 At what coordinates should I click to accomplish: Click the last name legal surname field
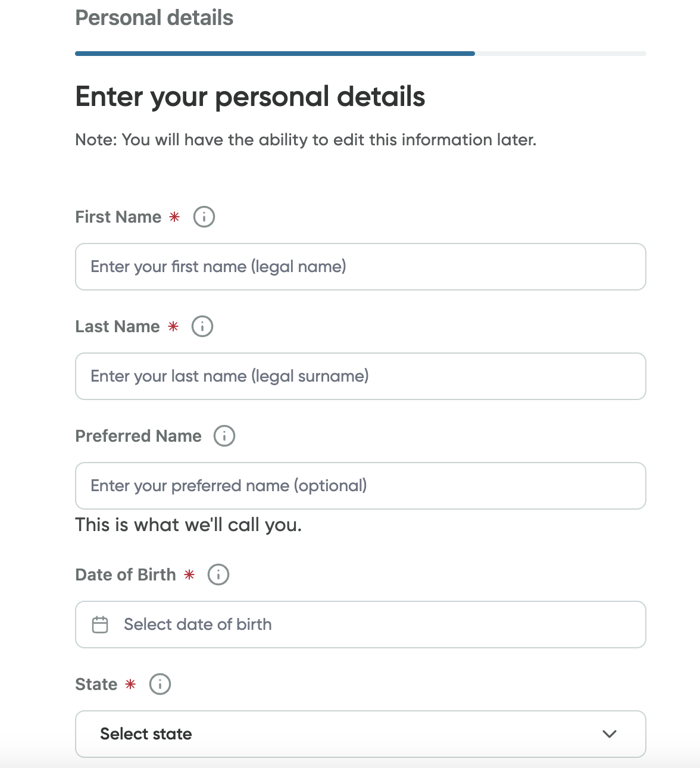pos(360,376)
